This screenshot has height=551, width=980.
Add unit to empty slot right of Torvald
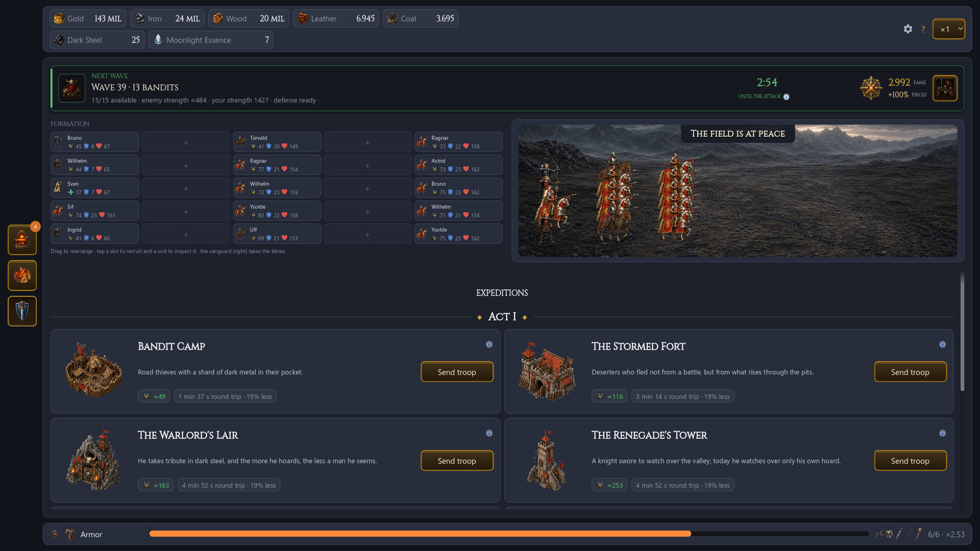[367, 142]
